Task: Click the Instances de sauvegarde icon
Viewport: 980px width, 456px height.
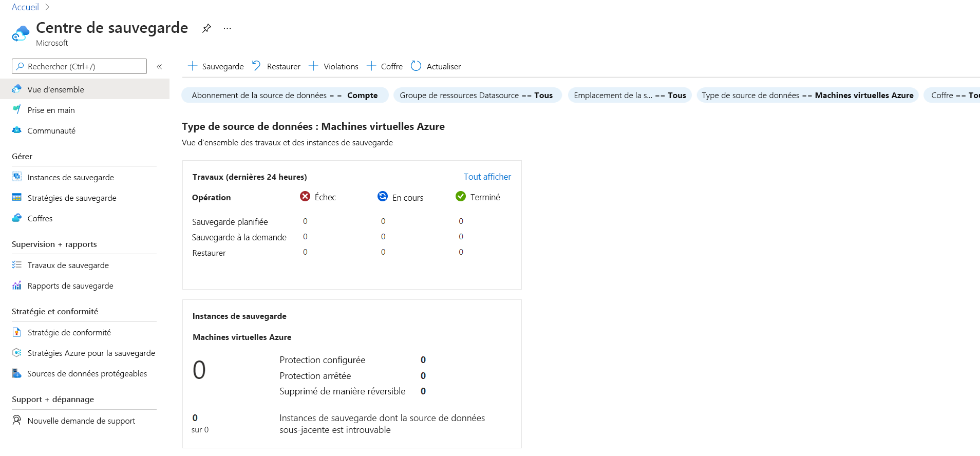Action: coord(17,177)
